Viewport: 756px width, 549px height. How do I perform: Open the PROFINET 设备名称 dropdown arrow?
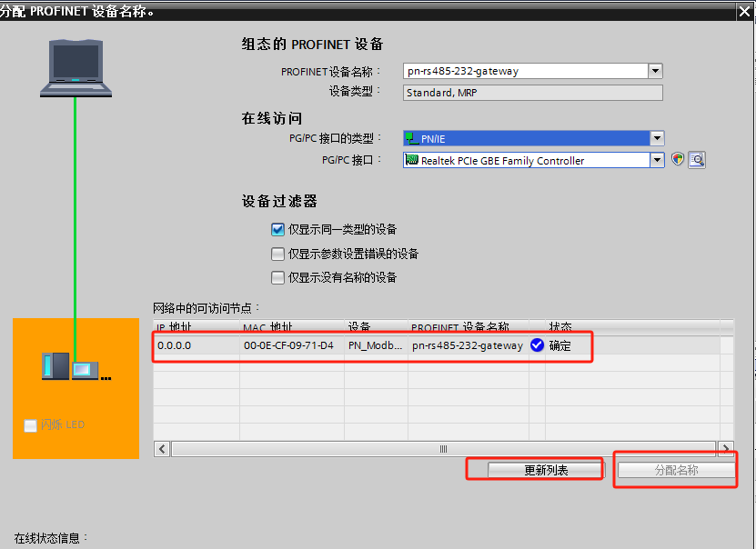point(655,71)
